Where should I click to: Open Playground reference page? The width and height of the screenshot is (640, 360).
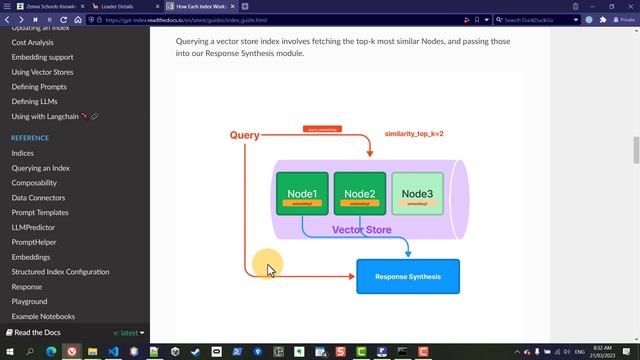[x=29, y=301]
